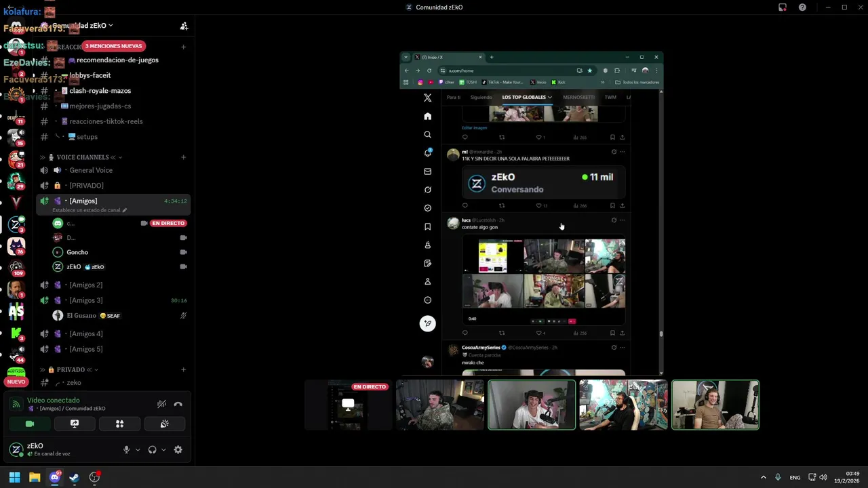Jump to 3 menciones nuevas
Image resolution: width=868 pixels, height=488 pixels.
113,46
